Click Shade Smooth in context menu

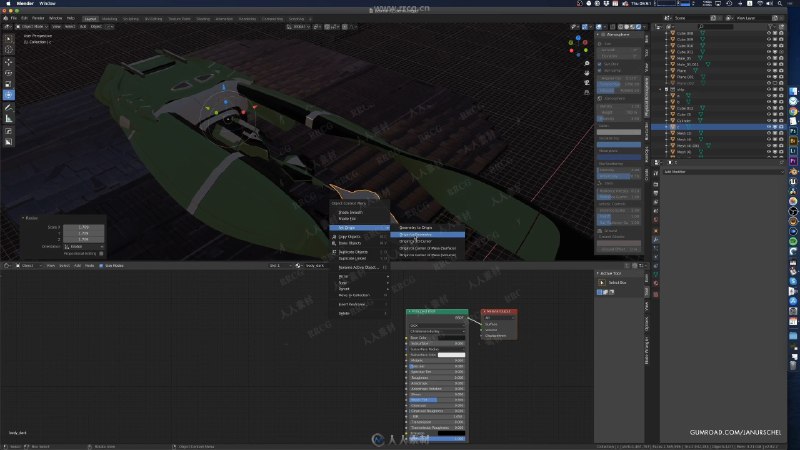click(351, 212)
